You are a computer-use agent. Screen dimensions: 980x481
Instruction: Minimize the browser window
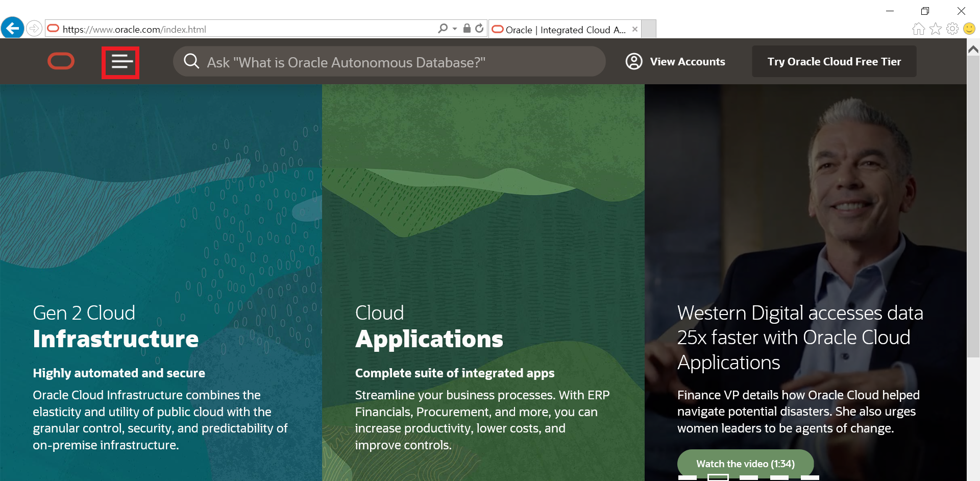coord(890,11)
